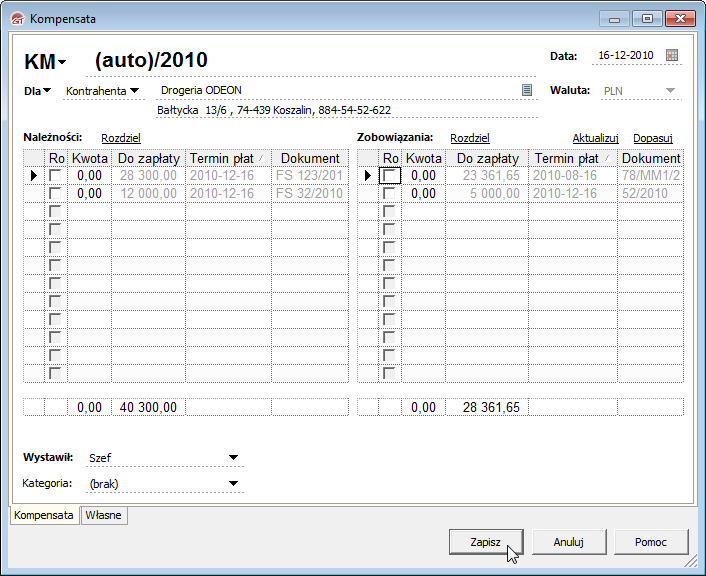Check the Ro box for FS 123/201 row

click(x=55, y=176)
